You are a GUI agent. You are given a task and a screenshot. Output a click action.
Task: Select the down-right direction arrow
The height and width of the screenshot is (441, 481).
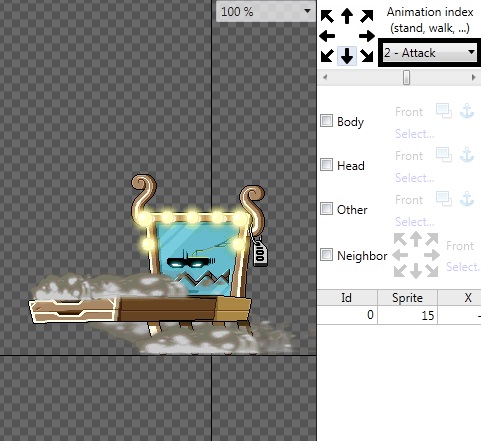[367, 55]
